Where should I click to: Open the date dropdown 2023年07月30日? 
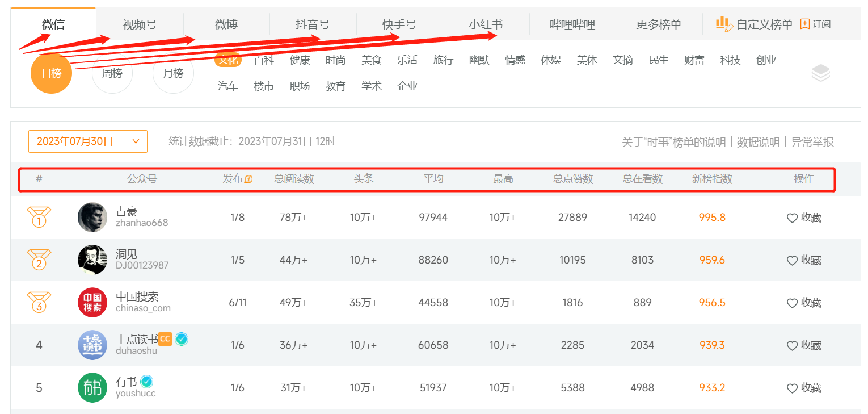(88, 141)
